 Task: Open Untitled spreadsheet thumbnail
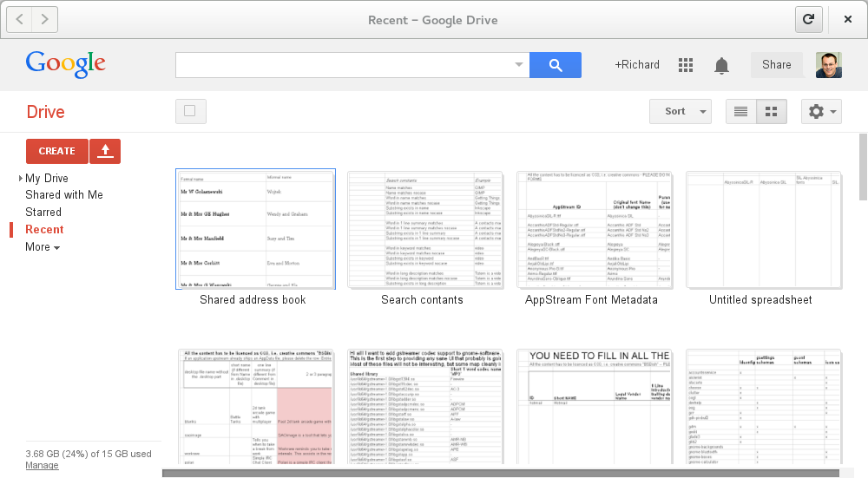763,230
